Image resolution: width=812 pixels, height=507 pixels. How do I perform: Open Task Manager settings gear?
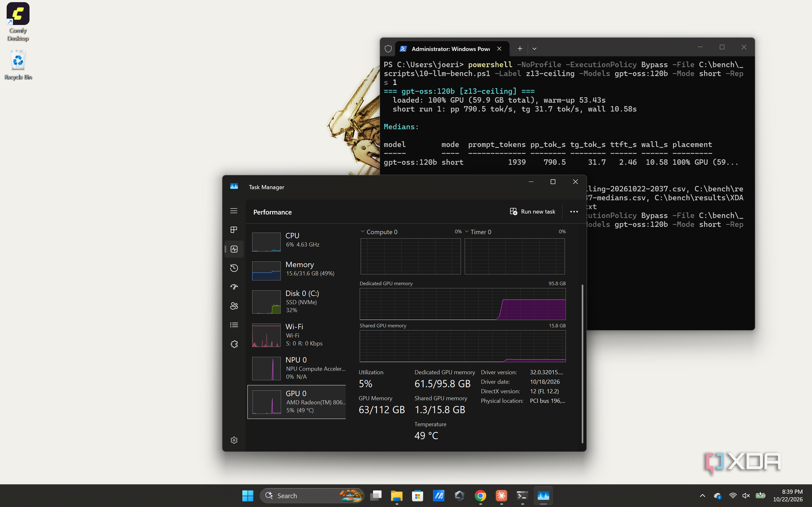coord(234,440)
